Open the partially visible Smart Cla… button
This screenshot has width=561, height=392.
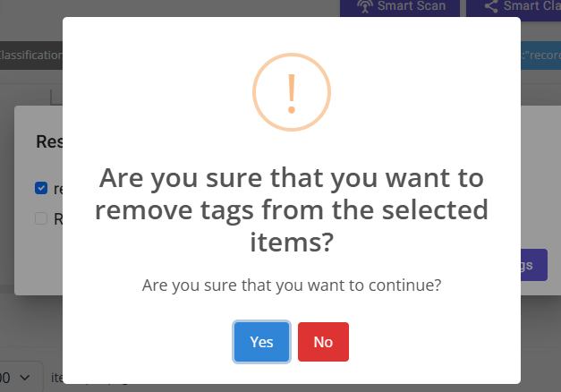[x=514, y=8]
